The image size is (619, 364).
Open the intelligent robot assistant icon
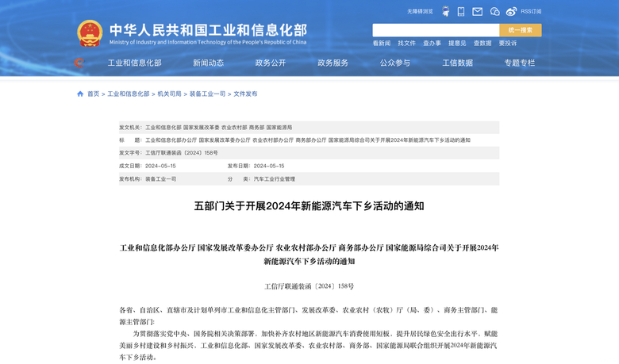click(446, 11)
